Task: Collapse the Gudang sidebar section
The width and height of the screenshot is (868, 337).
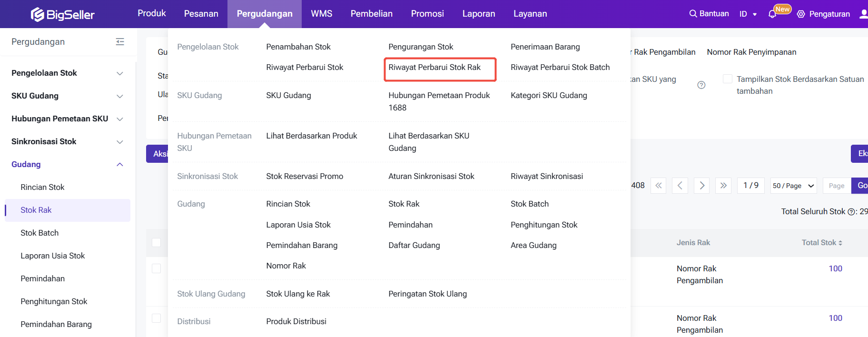Action: (120, 165)
